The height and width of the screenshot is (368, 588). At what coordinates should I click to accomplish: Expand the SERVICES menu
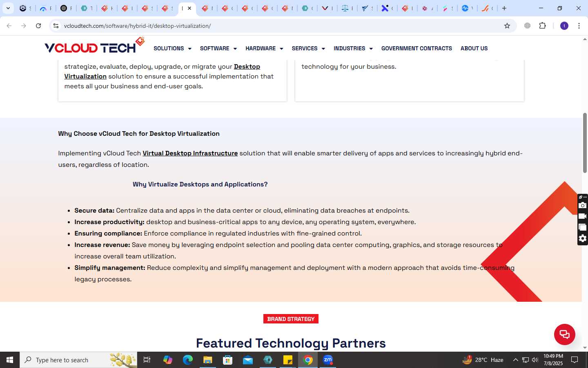308,48
